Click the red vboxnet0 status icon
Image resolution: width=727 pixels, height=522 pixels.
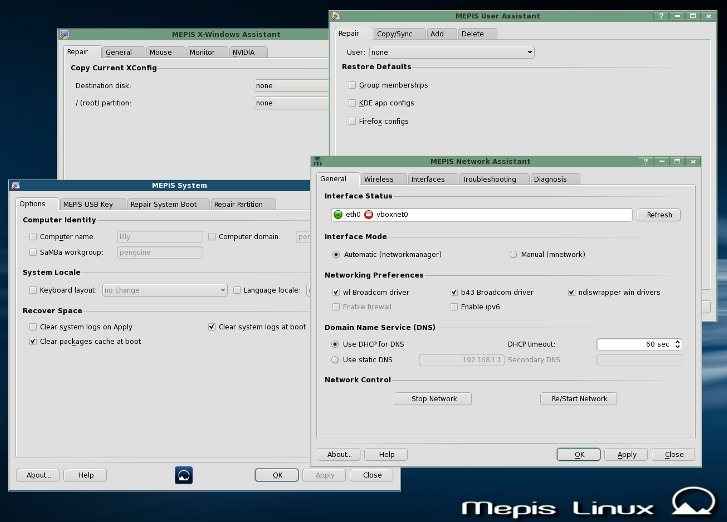point(369,214)
